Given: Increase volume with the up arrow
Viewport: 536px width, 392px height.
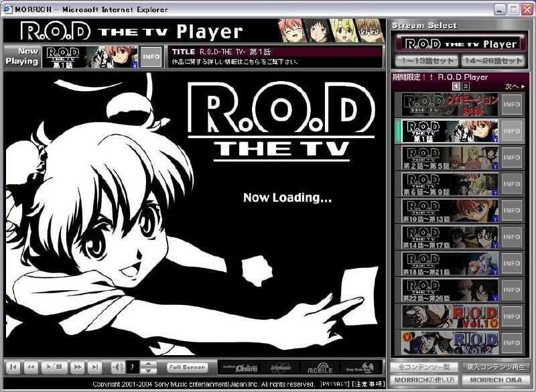Looking at the screenshot, I should pos(148,364).
